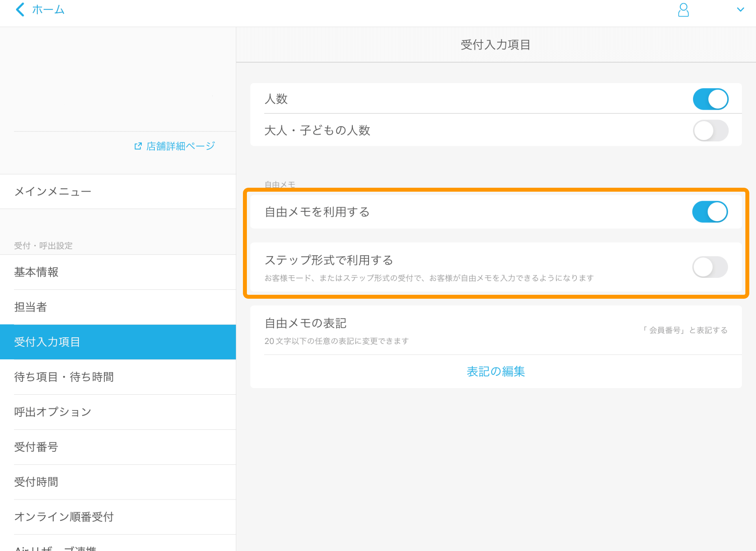Select 基本情報 from the sidebar
Image resolution: width=756 pixels, height=551 pixels.
pos(36,272)
